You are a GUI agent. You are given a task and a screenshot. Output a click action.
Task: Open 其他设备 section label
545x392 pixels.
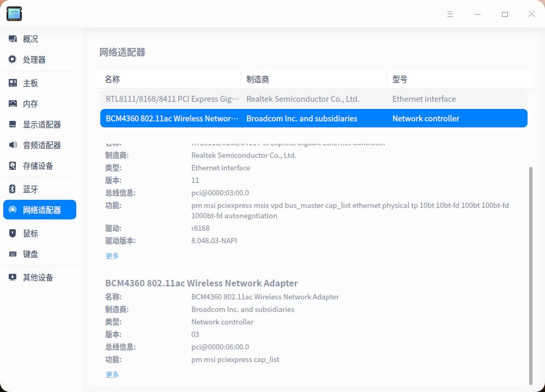[x=38, y=278]
